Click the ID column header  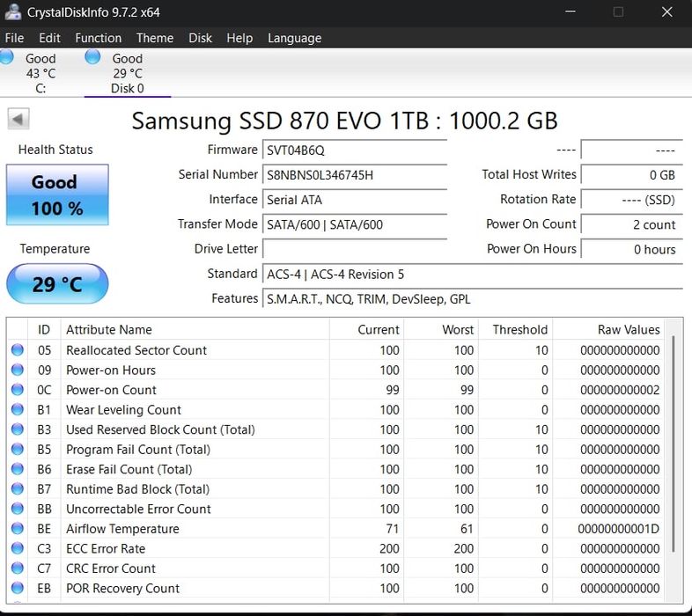point(44,330)
